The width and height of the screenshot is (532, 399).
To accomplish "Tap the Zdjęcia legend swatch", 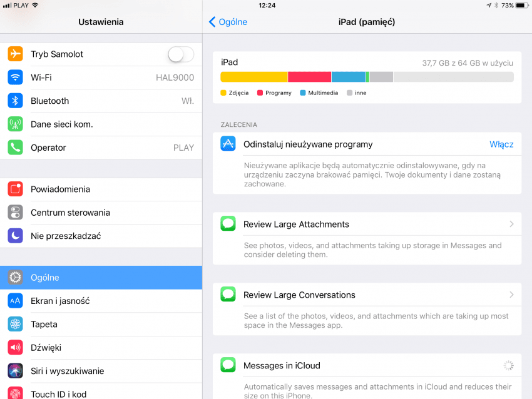I will tap(223, 93).
